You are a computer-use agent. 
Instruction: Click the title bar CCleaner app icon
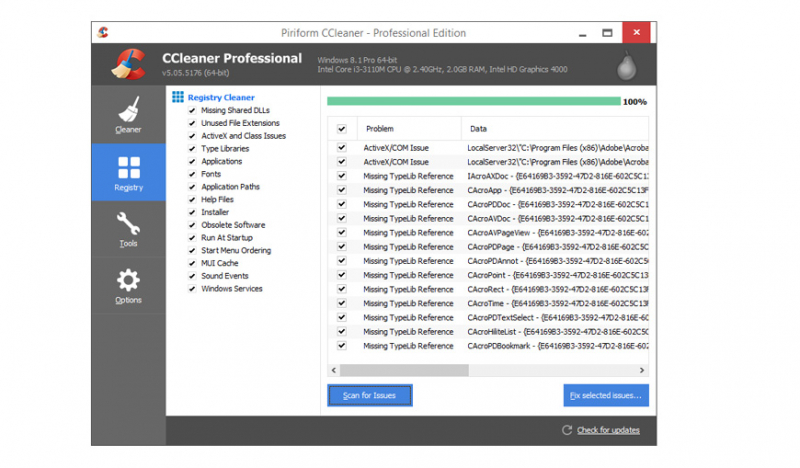[103, 33]
